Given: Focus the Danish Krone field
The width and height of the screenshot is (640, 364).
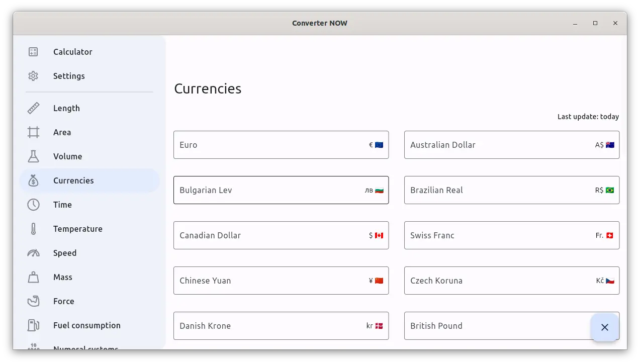Looking at the screenshot, I should 271,326.
